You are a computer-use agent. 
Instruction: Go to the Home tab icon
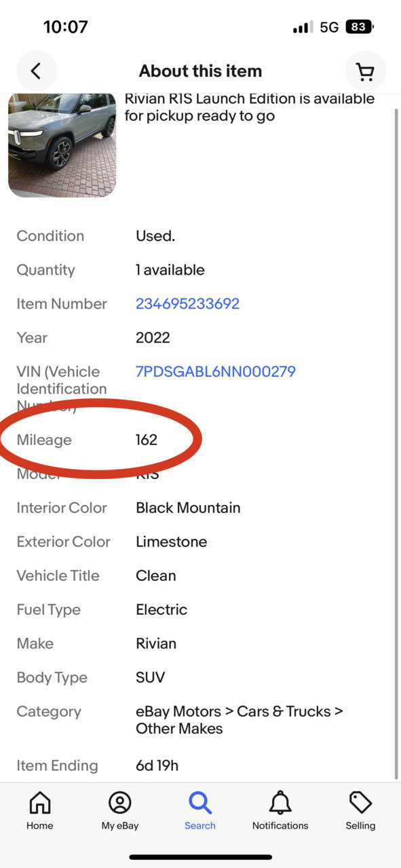39,803
